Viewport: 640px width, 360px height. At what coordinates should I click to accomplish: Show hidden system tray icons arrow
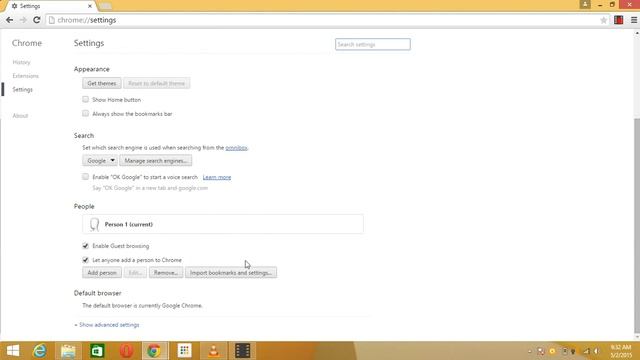(530, 351)
